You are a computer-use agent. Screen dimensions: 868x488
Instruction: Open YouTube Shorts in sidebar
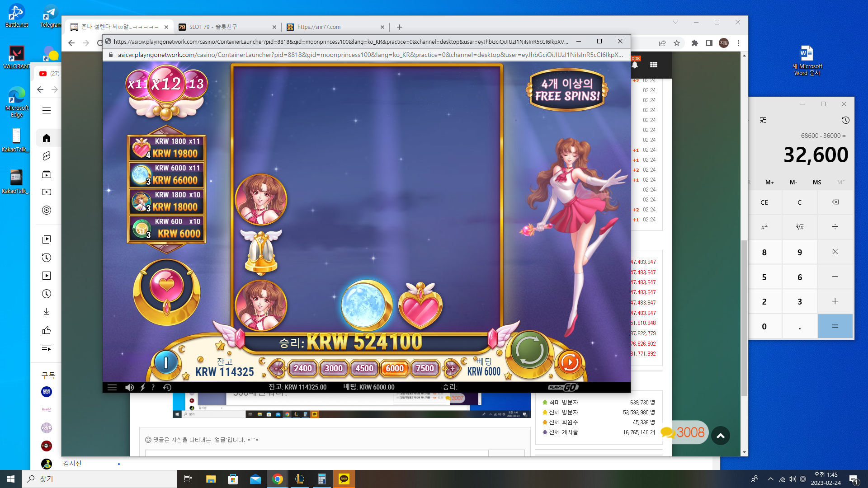(x=47, y=156)
